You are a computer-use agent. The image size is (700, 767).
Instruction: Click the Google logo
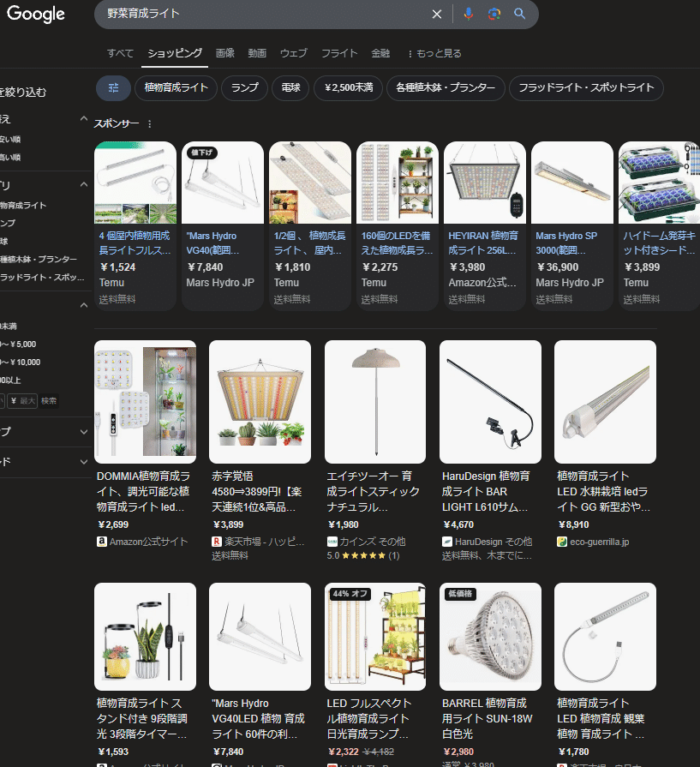[36, 15]
